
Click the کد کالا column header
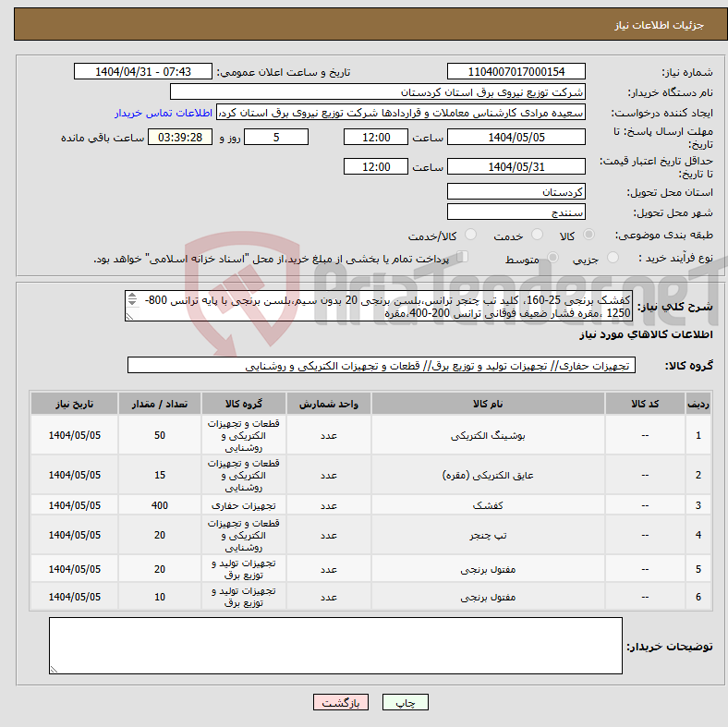pyautogui.click(x=645, y=404)
